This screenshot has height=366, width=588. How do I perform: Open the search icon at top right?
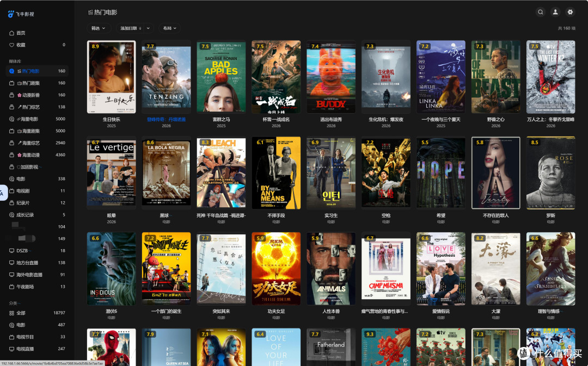[541, 12]
